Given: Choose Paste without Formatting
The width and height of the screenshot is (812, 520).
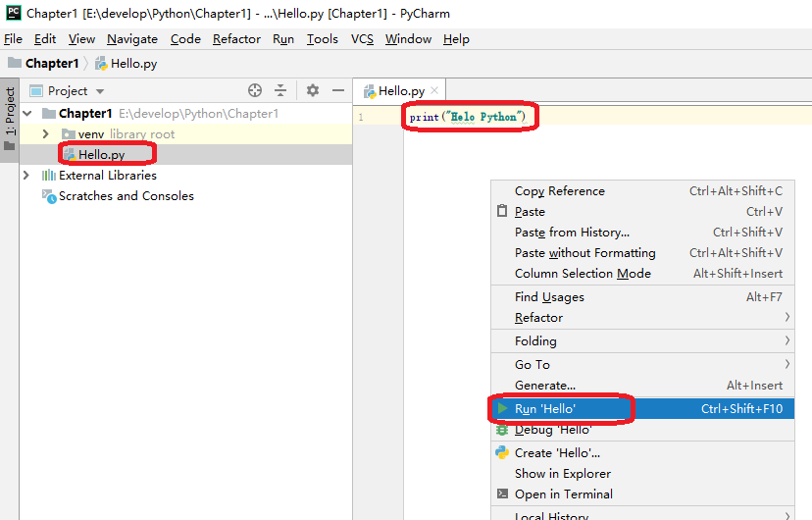Looking at the screenshot, I should 642,253.
